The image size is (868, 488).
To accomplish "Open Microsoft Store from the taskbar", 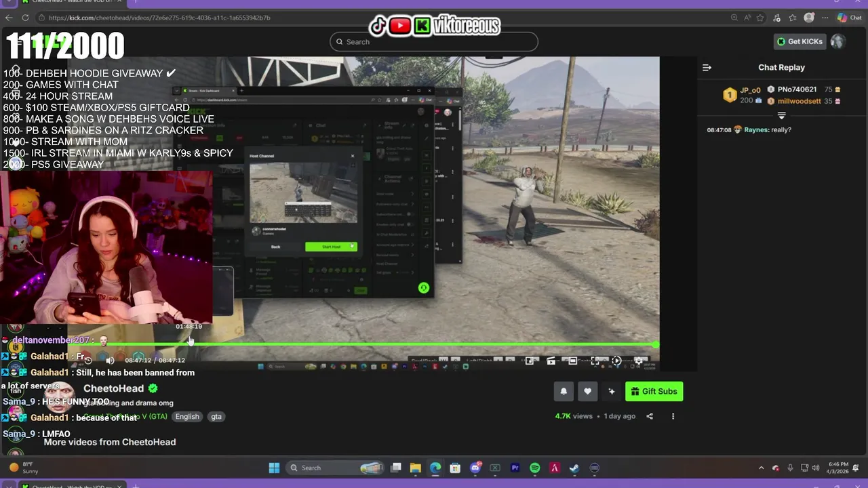I will [455, 468].
